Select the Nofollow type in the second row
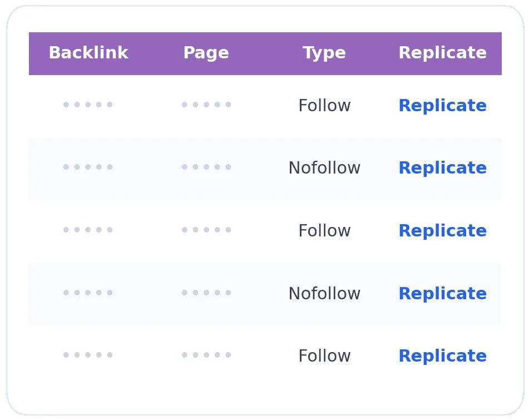 [x=324, y=168]
